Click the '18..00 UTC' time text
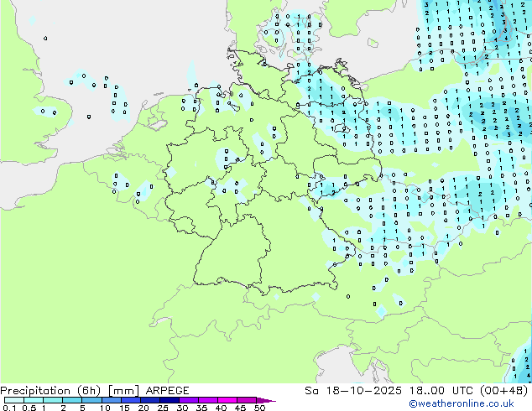 (441, 391)
